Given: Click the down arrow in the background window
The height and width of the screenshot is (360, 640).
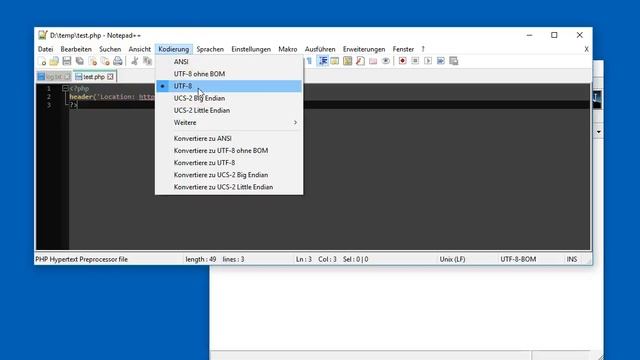Looking at the screenshot, I should click(x=598, y=132).
